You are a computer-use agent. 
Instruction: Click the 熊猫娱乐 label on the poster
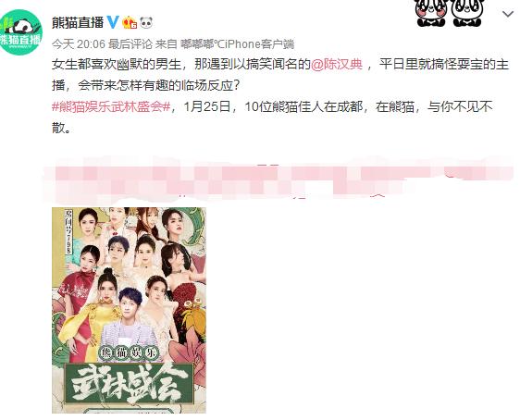[129, 353]
